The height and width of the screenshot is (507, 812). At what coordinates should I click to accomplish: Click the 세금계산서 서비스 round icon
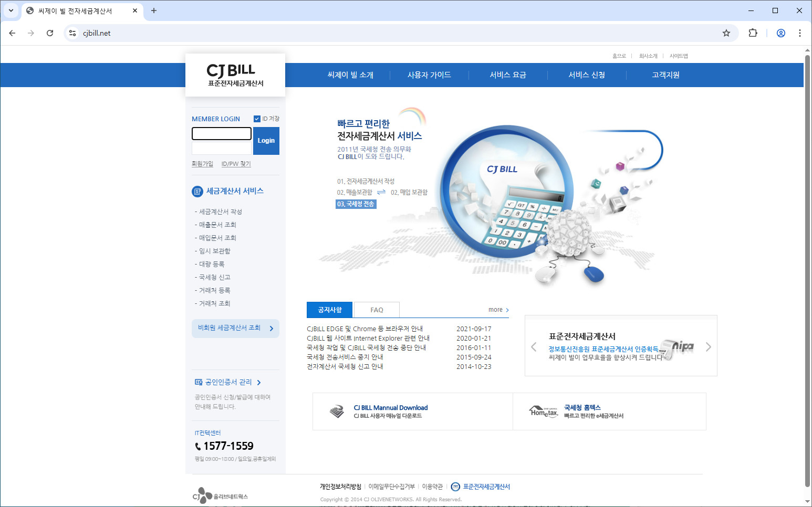(x=197, y=192)
